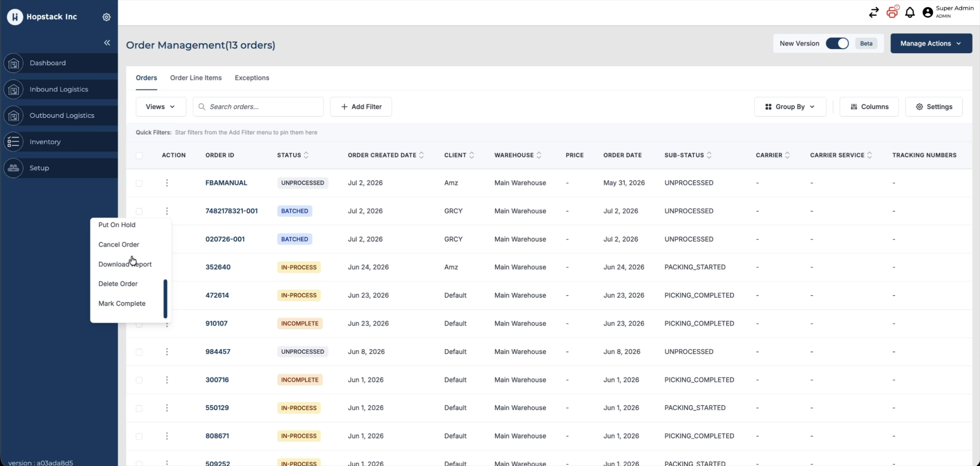Open action menu for order 550129
The height and width of the screenshot is (466, 980).
[x=167, y=408]
